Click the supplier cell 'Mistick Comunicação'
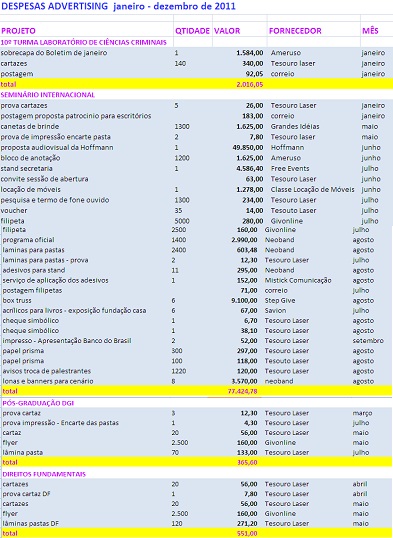This screenshot has height=538, width=393. (x=298, y=280)
